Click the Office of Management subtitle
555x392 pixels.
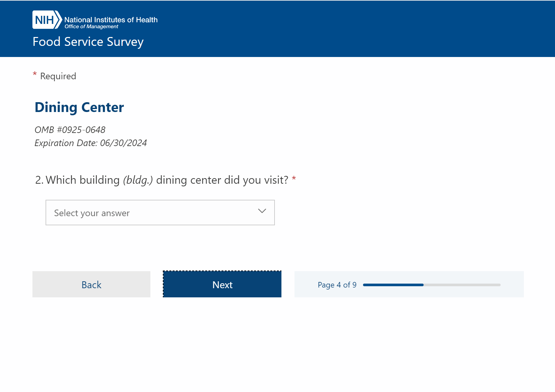[x=91, y=27]
